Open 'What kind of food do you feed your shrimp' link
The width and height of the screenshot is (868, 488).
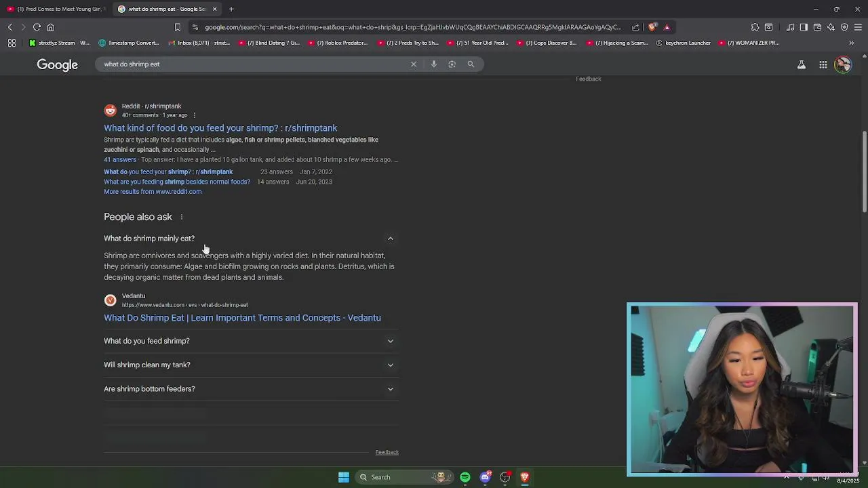pos(220,128)
